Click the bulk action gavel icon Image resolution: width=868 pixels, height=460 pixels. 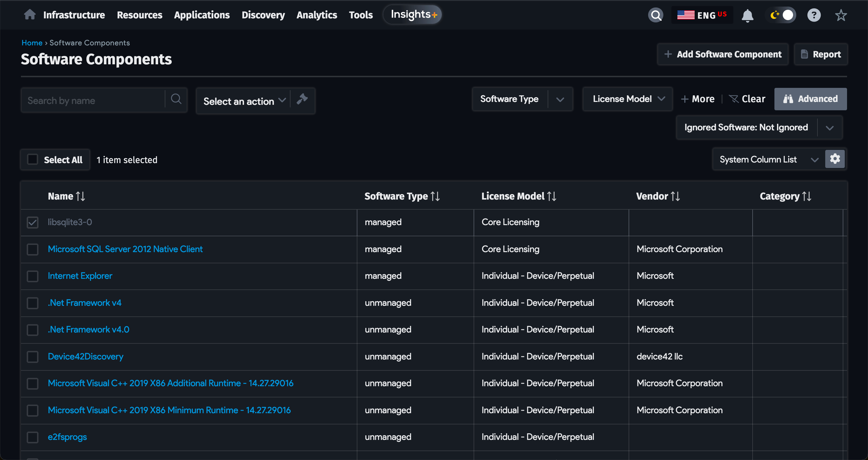pyautogui.click(x=302, y=99)
